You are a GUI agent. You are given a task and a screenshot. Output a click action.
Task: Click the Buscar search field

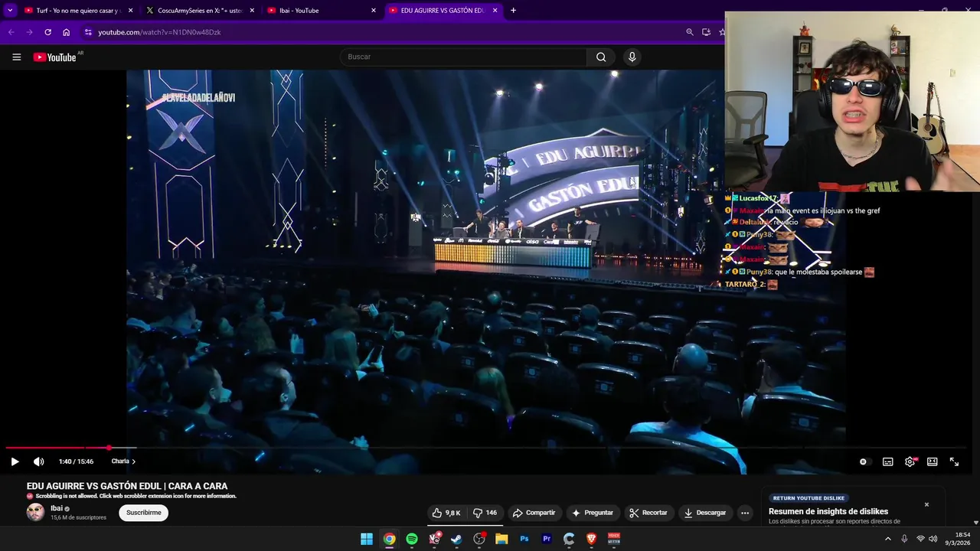[463, 57]
